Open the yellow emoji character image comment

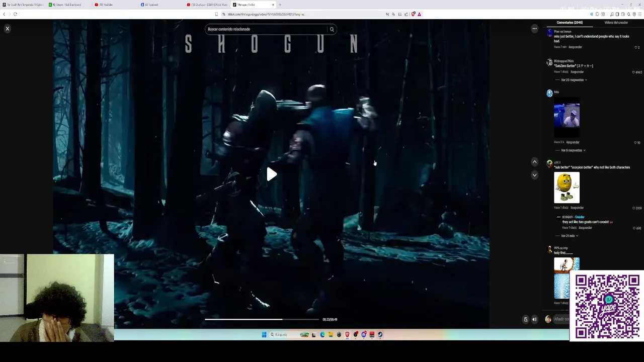click(x=567, y=188)
